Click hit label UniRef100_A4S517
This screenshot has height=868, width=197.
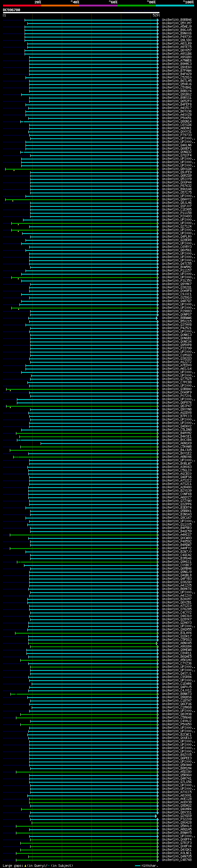click(x=177, y=108)
